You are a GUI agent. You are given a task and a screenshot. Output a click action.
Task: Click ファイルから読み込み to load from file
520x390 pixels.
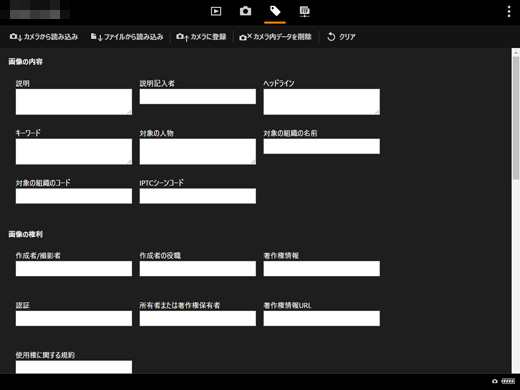click(x=127, y=37)
